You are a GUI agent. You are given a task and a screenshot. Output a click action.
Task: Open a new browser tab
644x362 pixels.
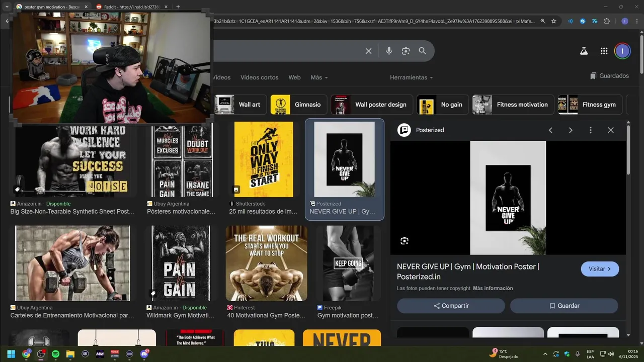pos(178,7)
